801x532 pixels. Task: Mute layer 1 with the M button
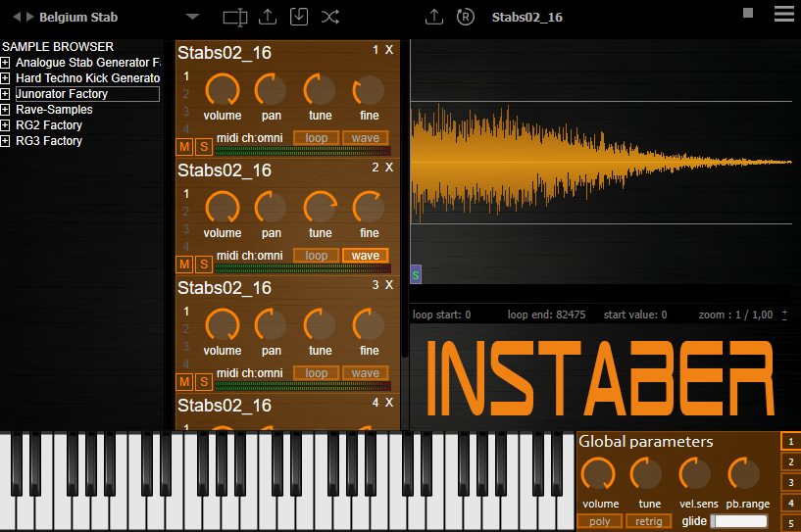184,147
